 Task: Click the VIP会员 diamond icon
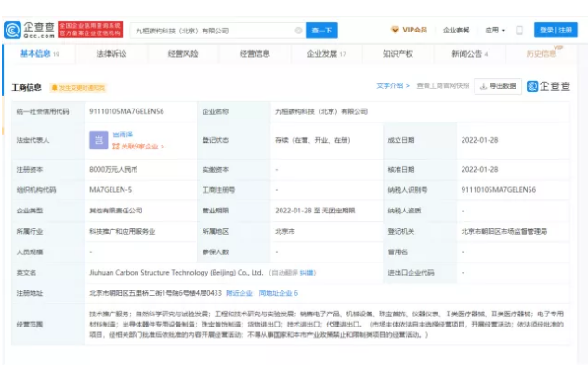(395, 30)
